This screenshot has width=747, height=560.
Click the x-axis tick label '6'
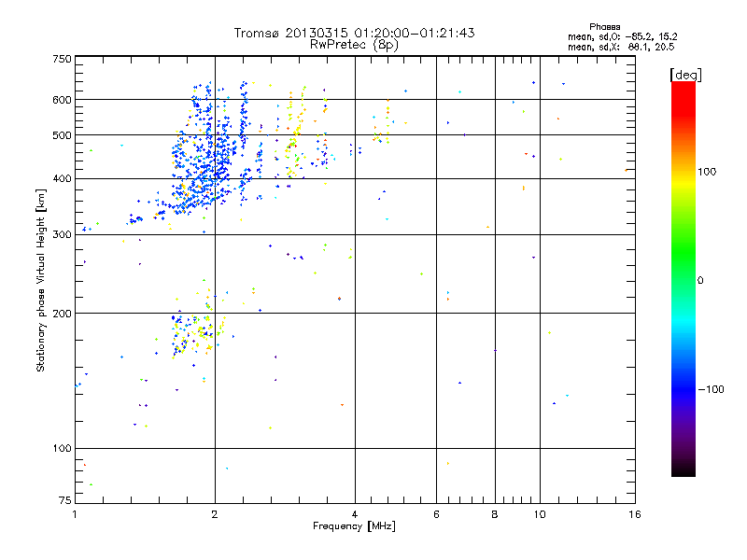click(x=436, y=514)
